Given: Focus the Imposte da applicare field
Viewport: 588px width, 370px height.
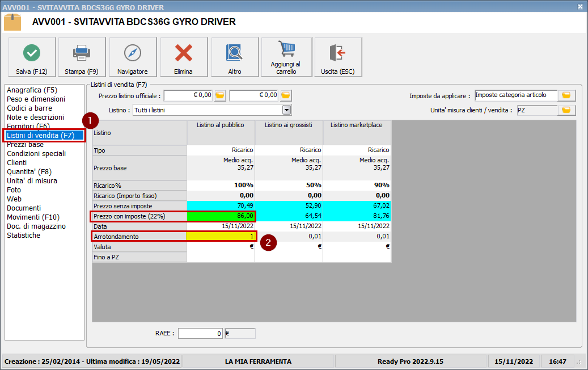Looking at the screenshot, I should tap(516, 95).
